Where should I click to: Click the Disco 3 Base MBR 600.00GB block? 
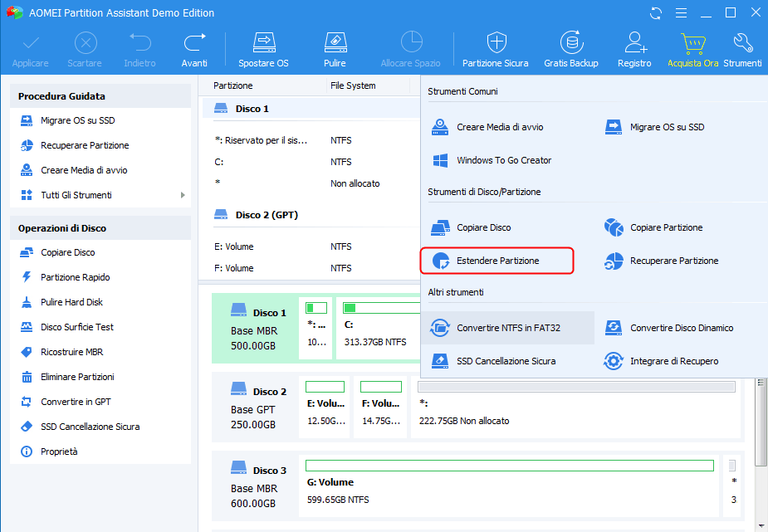pyautogui.click(x=255, y=486)
